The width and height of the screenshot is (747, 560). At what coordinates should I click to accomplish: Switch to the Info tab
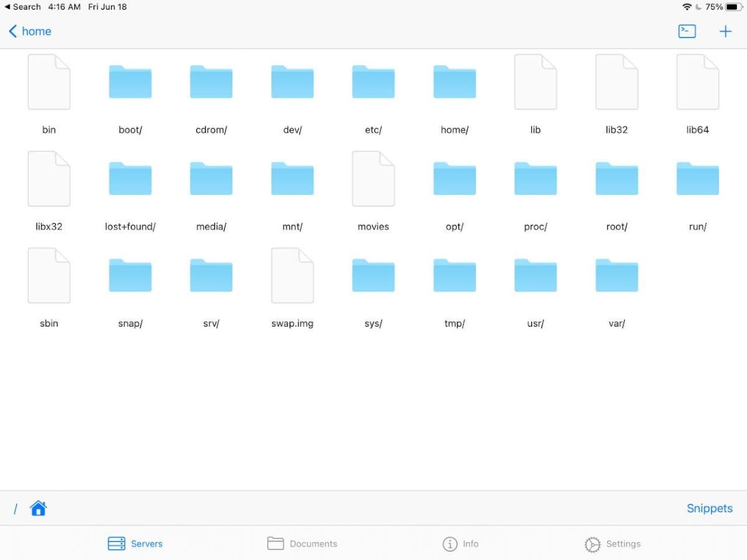click(461, 544)
